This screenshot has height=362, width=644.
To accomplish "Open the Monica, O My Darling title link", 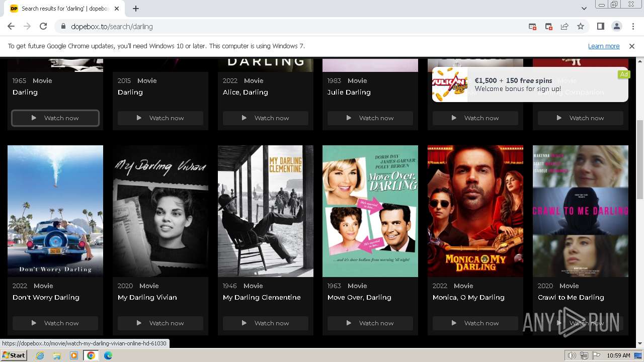I will (x=468, y=298).
